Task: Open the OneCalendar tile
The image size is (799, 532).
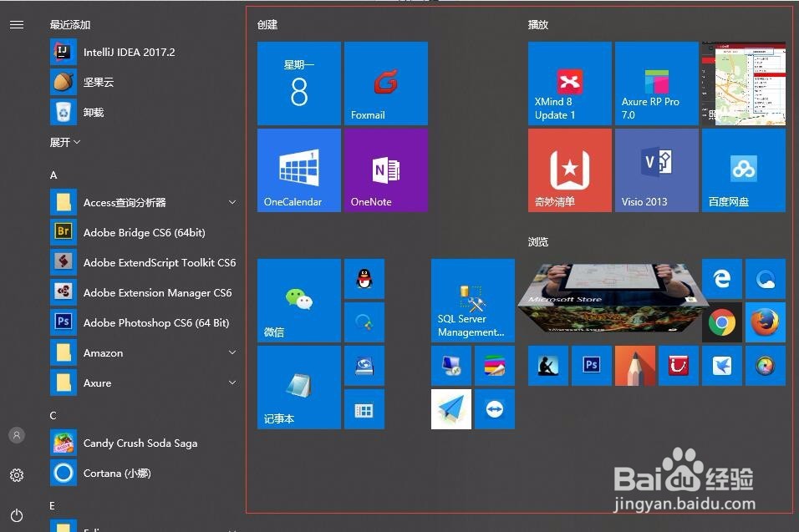Action: coord(298,170)
